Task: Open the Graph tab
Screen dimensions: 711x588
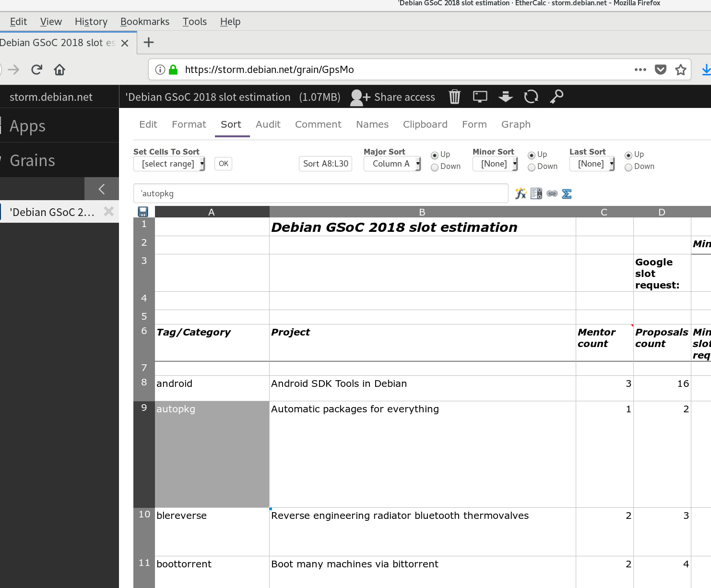Action: point(516,124)
